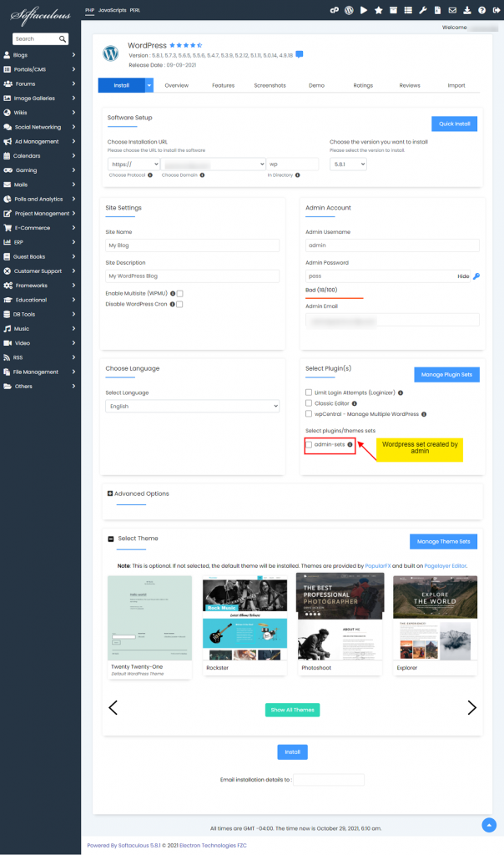This screenshot has height=855, width=504.
Task: Open the Pagelayer Editor link
Action: pos(445,566)
